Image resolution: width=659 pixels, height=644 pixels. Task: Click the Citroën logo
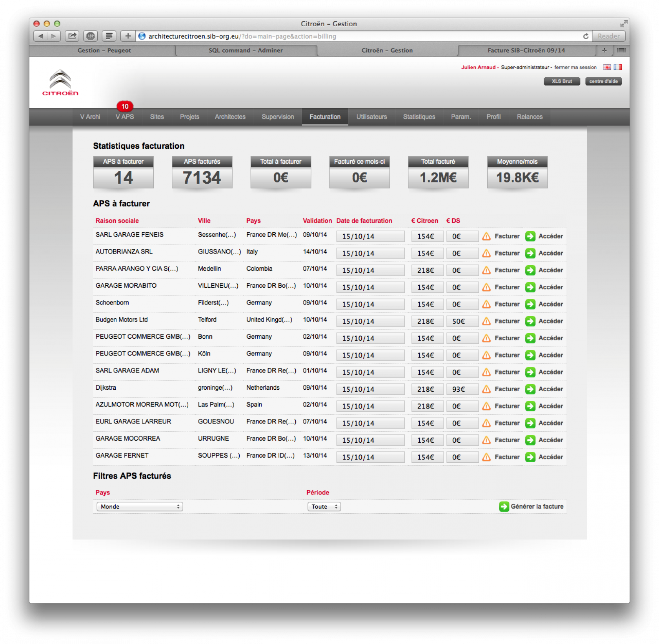pyautogui.click(x=60, y=83)
